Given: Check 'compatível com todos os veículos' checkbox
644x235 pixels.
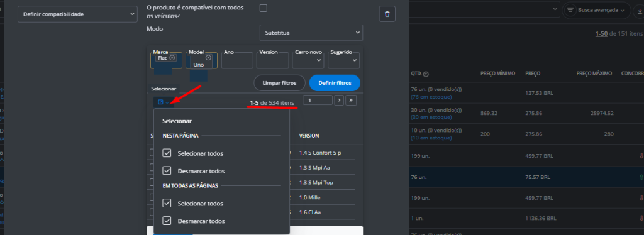Looking at the screenshot, I should 264,8.
